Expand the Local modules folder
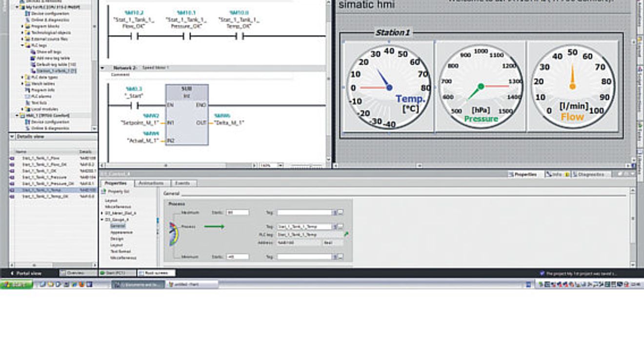The width and height of the screenshot is (644, 362). coord(22,109)
